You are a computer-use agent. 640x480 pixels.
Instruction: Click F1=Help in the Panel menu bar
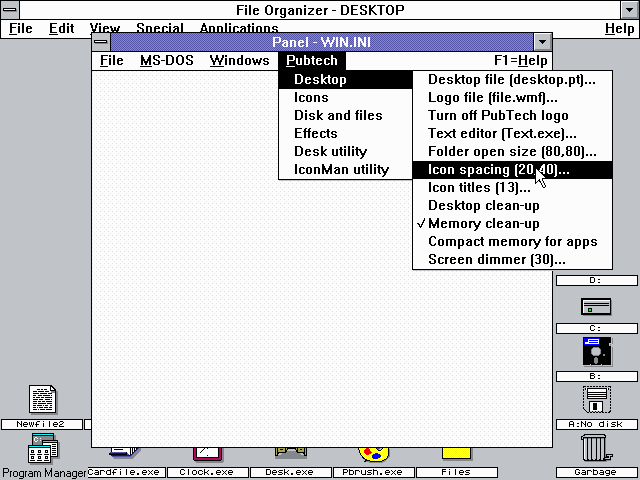click(520, 60)
